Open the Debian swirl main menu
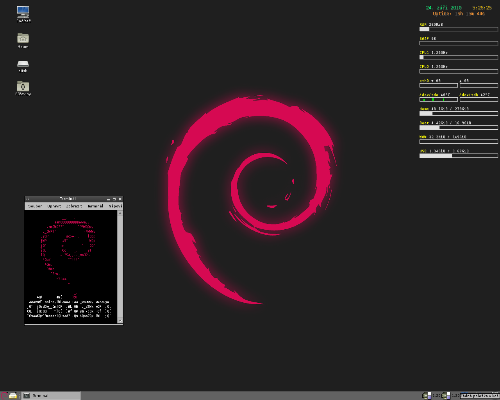Image resolution: width=500 pixels, height=400 pixels. point(4,396)
